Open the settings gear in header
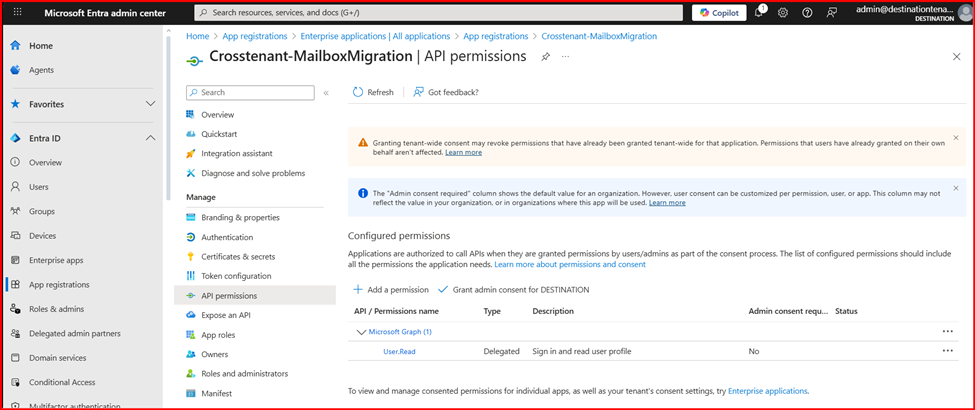The image size is (975, 410). point(783,12)
